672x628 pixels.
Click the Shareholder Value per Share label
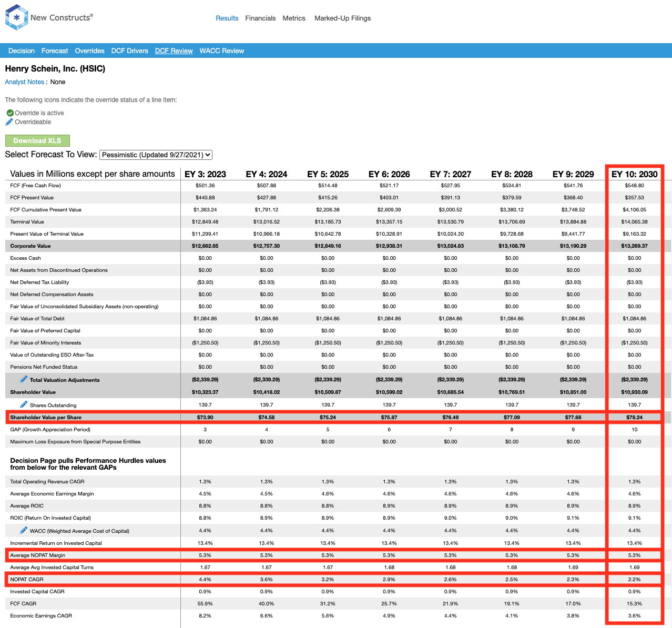[x=46, y=418]
